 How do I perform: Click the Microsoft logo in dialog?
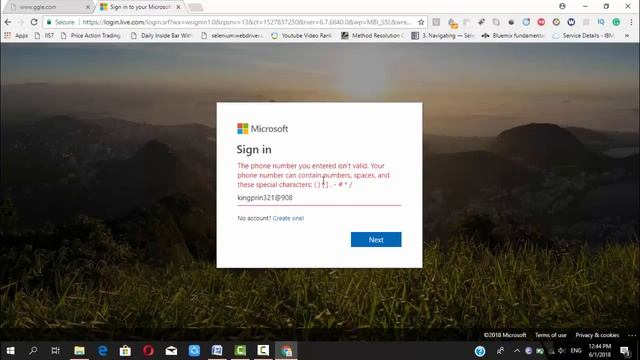[x=262, y=129]
